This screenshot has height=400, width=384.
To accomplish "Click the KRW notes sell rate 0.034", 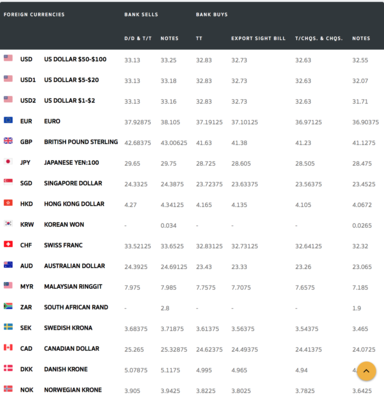I will [168, 226].
